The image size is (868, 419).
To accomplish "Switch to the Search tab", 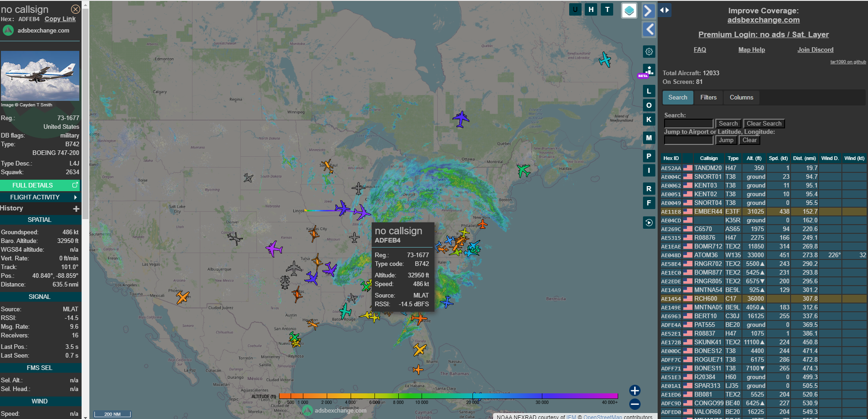I will tap(678, 97).
